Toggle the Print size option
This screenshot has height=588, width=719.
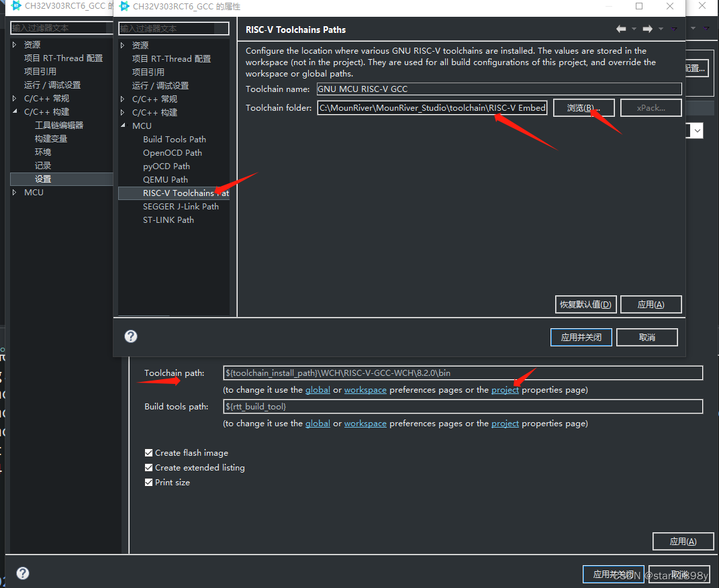[148, 482]
